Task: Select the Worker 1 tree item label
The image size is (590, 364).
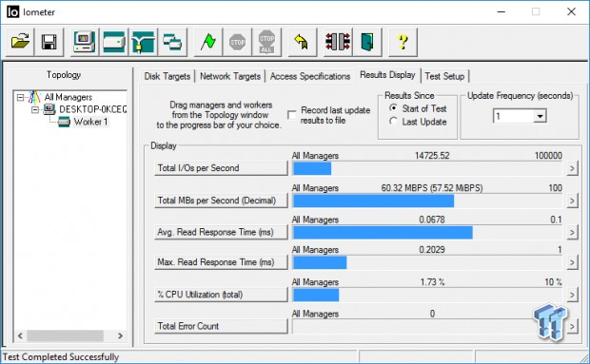Action: [90, 122]
